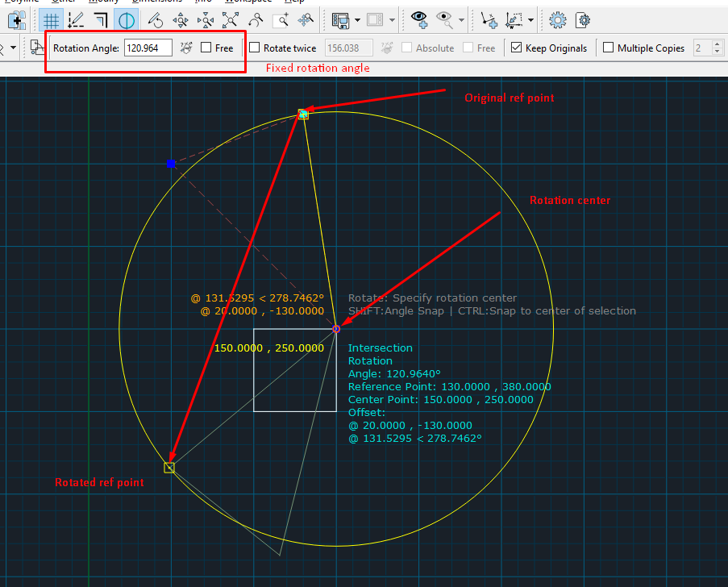
Task: Pick rotation angle using the picker icon
Action: [x=185, y=48]
